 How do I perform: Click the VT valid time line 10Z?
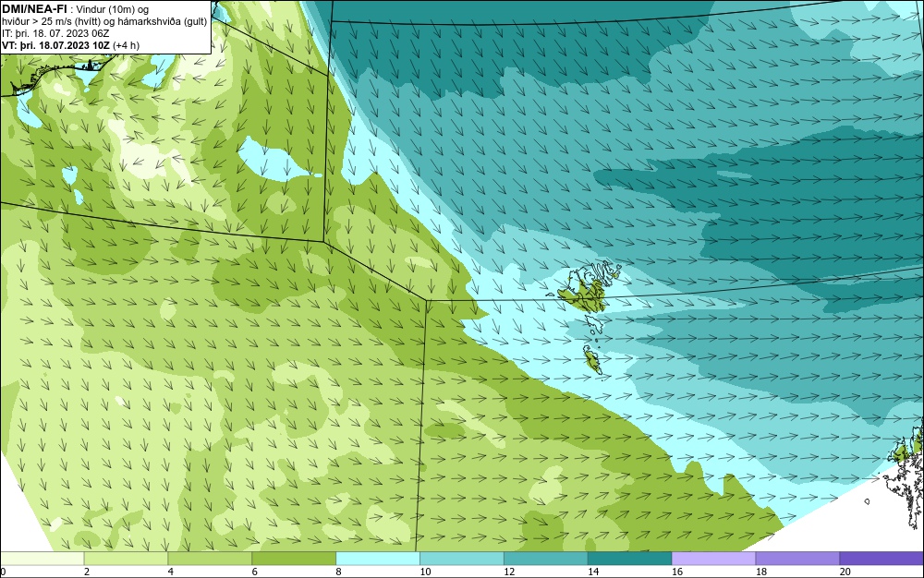71,45
